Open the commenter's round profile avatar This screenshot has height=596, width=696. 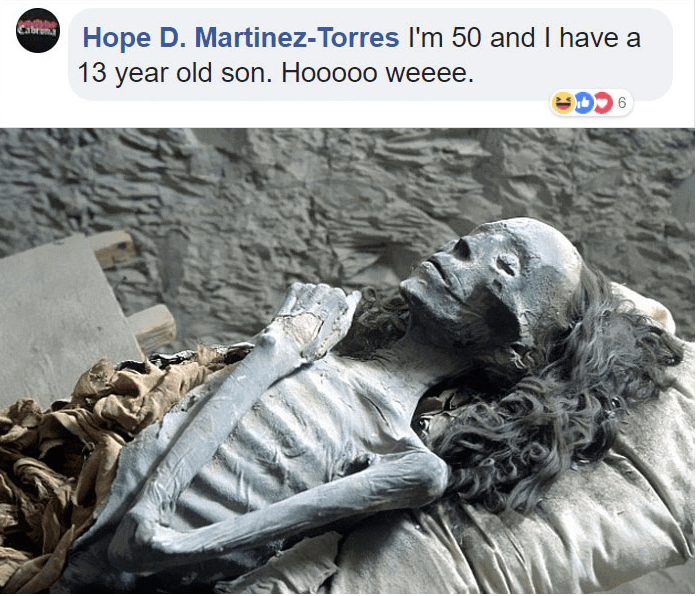(x=38, y=31)
